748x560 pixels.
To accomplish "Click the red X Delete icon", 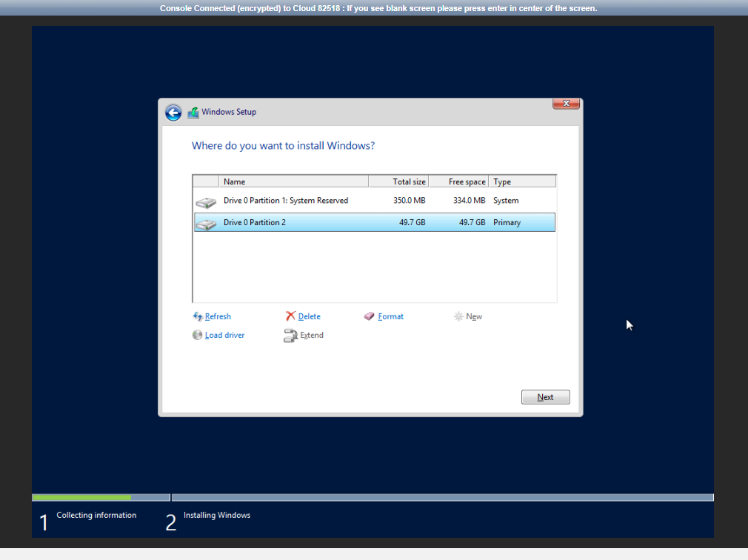I will (290, 316).
